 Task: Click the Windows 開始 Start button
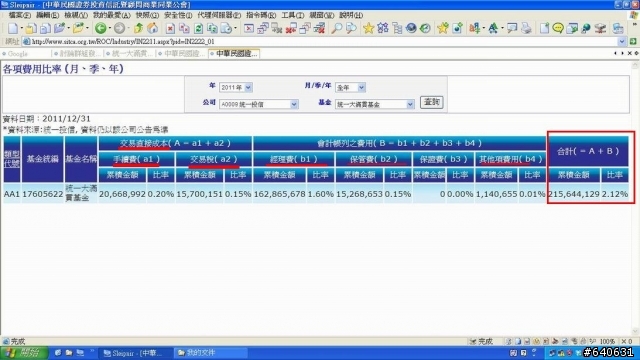(x=24, y=353)
